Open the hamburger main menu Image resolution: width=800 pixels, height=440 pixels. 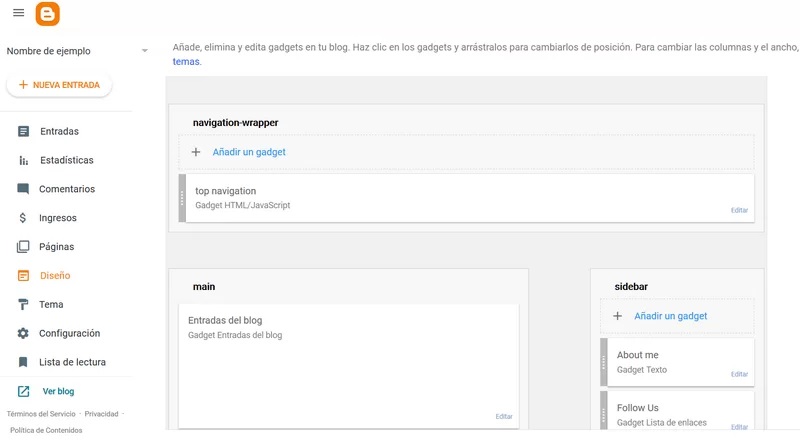[18, 13]
